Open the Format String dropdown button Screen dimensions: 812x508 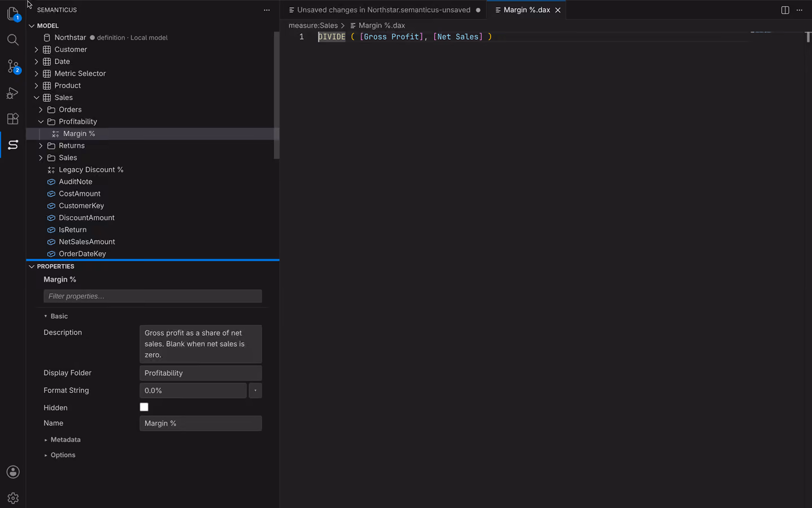click(x=255, y=391)
